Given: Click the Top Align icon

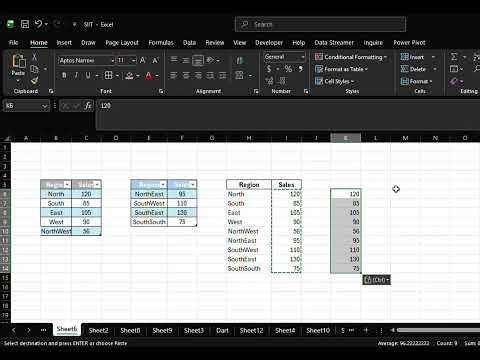Looking at the screenshot, I should pos(174,60).
